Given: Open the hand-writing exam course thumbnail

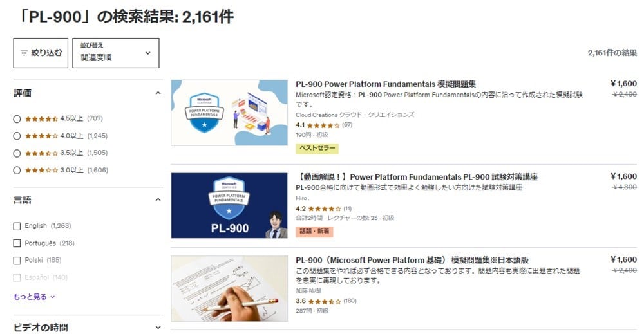Looking at the screenshot, I should point(229,288).
